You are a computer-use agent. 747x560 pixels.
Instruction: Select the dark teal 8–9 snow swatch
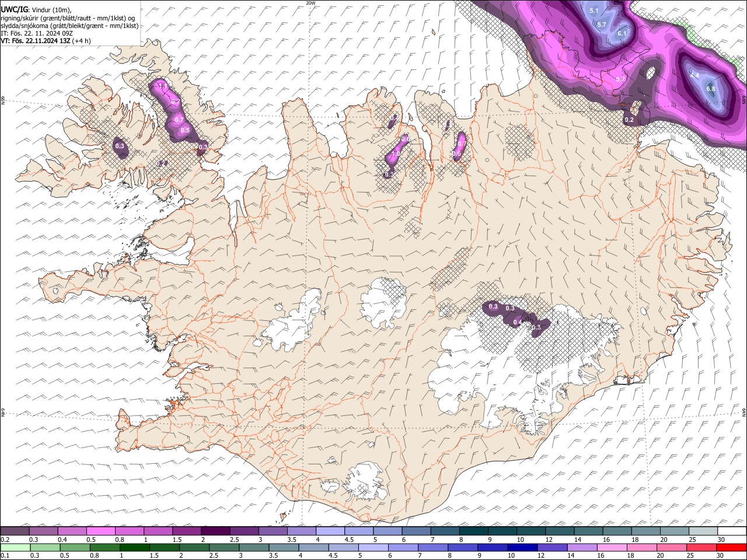coord(473,531)
